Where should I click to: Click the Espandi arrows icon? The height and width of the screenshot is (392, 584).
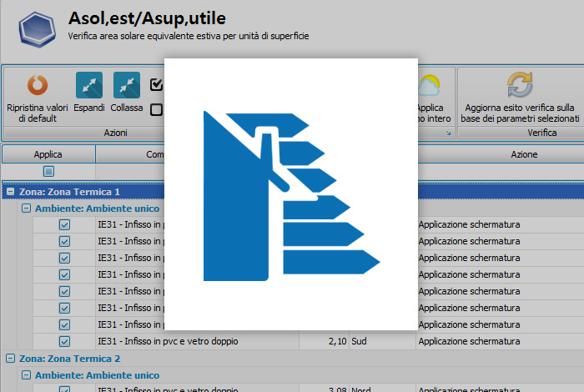coord(89,85)
